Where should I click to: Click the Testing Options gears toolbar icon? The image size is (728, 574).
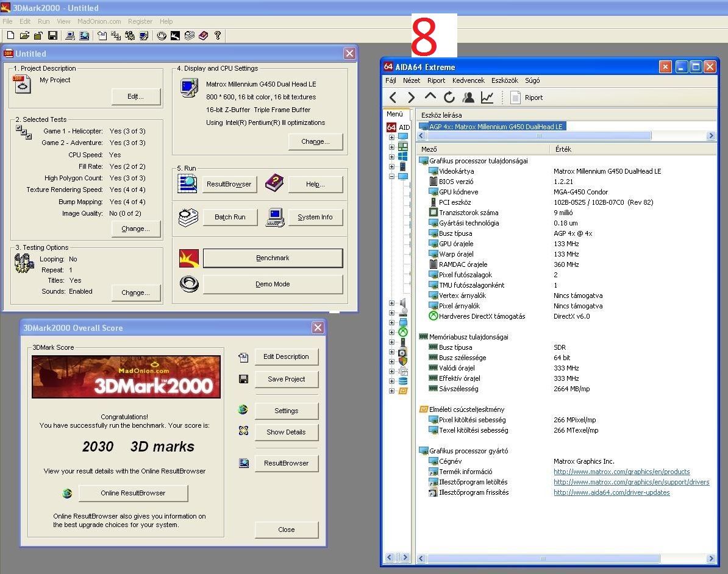tap(130, 35)
